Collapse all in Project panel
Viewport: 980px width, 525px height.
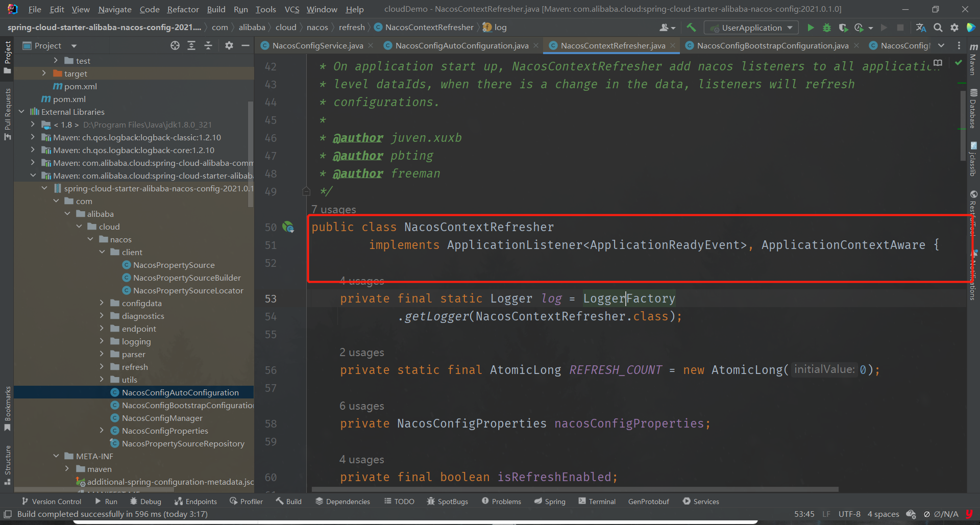click(208, 45)
